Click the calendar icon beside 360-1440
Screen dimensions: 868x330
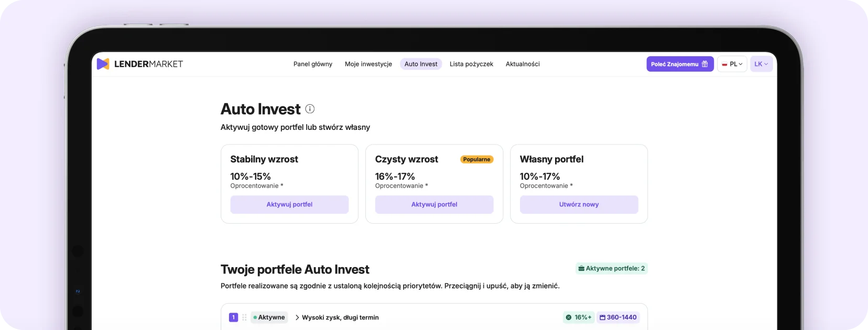click(602, 317)
